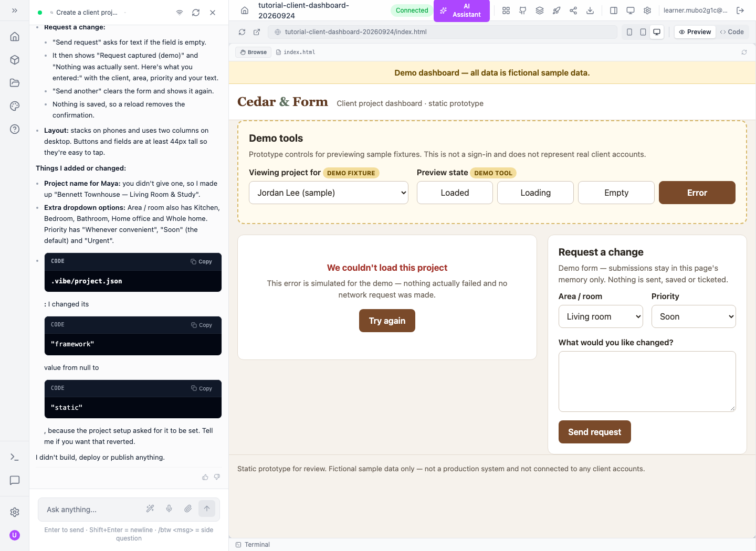Open the Priority dropdown

(694, 316)
